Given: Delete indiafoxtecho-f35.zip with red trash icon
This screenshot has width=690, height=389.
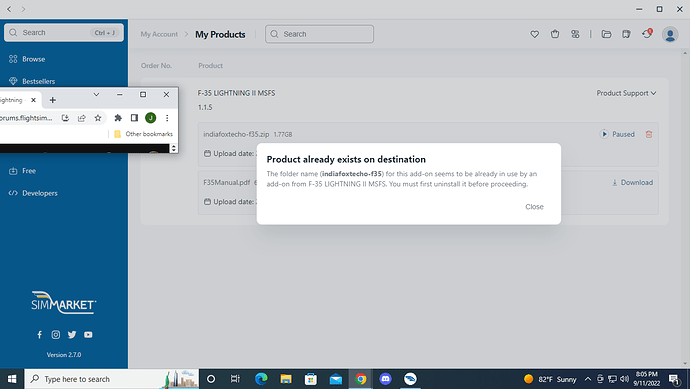Looking at the screenshot, I should click(x=649, y=134).
